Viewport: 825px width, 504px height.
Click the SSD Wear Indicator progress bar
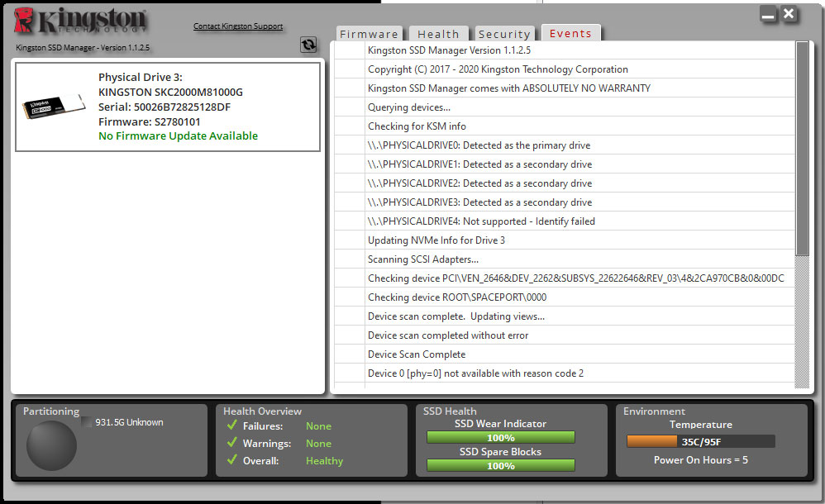tap(501, 438)
